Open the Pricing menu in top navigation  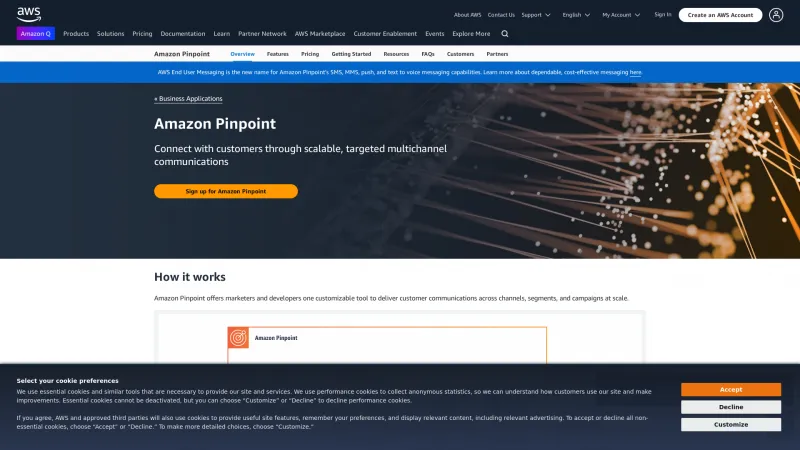click(142, 34)
